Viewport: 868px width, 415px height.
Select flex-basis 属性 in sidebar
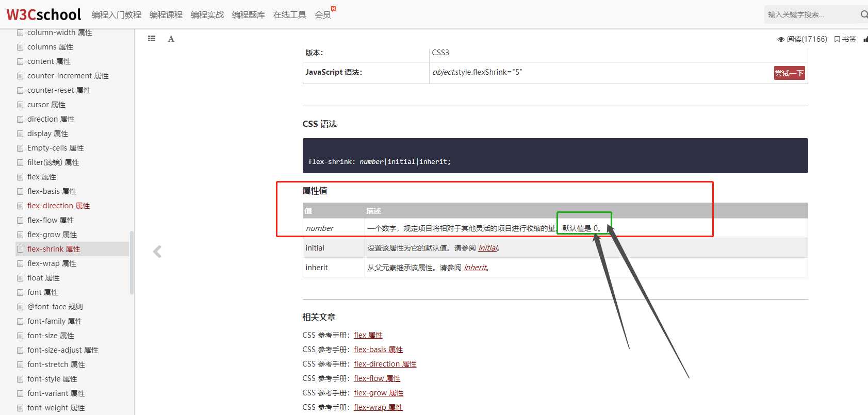[52, 191]
